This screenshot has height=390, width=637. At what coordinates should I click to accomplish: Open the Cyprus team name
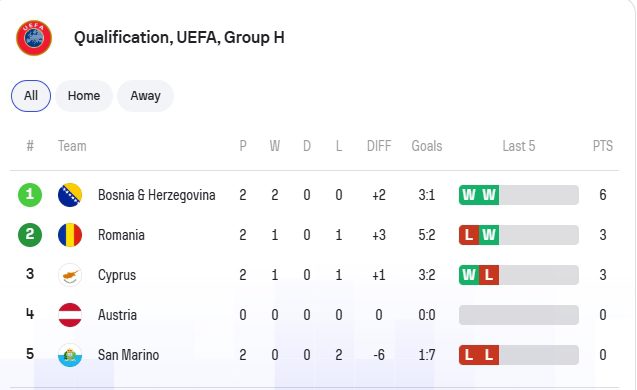click(x=117, y=275)
